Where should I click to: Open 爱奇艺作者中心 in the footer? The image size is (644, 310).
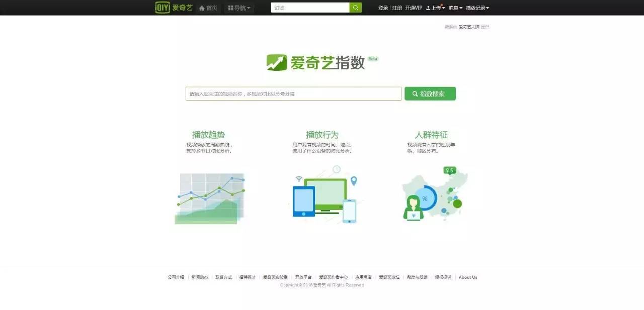tap(333, 277)
